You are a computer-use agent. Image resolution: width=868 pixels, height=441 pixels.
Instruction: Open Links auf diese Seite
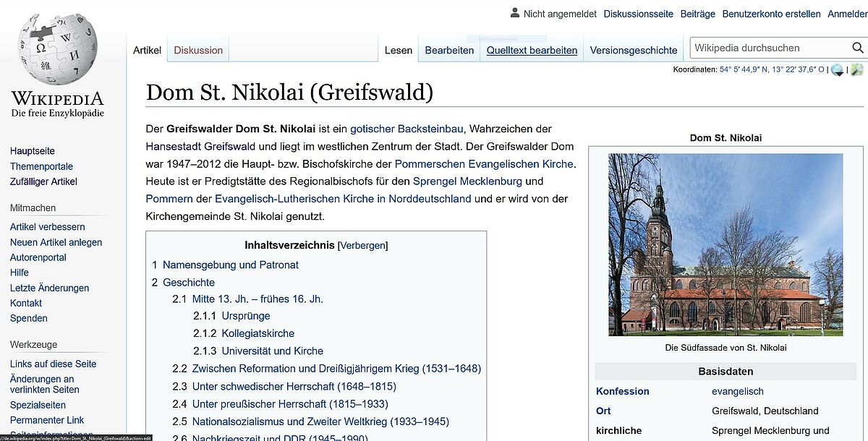(x=53, y=364)
